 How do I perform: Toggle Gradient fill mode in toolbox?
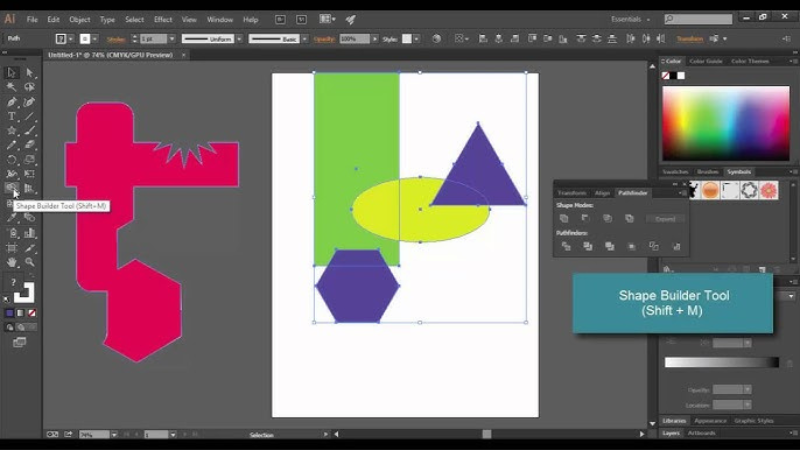click(20, 313)
